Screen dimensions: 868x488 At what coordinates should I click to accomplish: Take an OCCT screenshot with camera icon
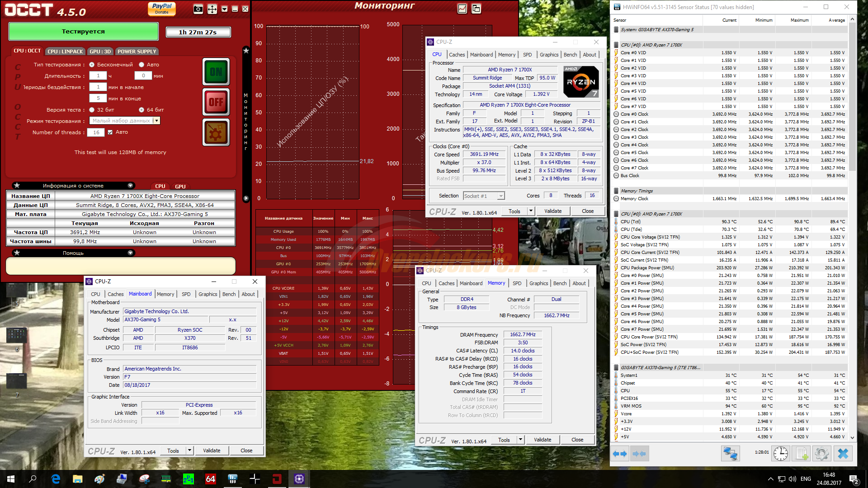198,9
